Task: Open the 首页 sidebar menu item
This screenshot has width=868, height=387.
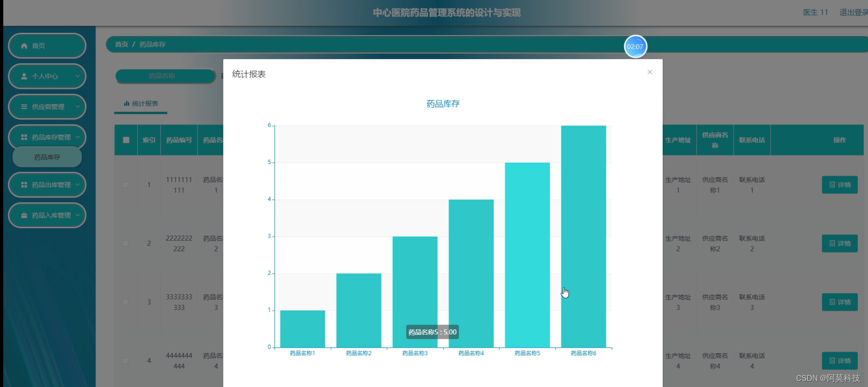Action: [47, 46]
